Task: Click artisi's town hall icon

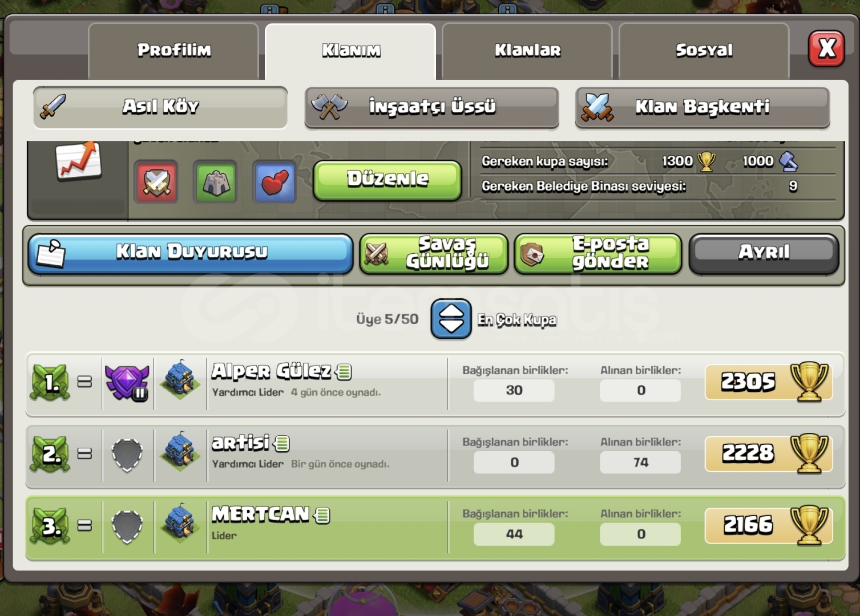Action: pos(180,453)
